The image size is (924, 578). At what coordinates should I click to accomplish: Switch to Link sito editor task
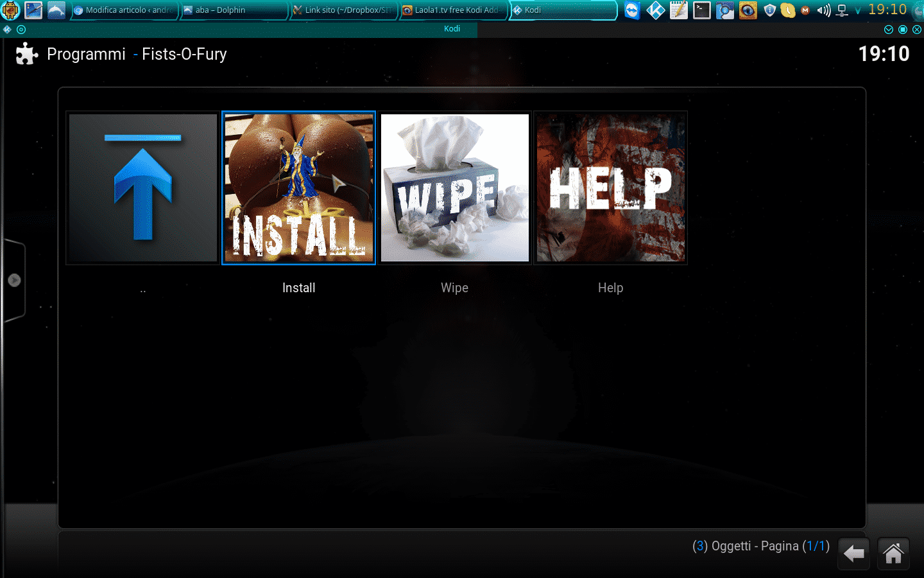point(343,10)
